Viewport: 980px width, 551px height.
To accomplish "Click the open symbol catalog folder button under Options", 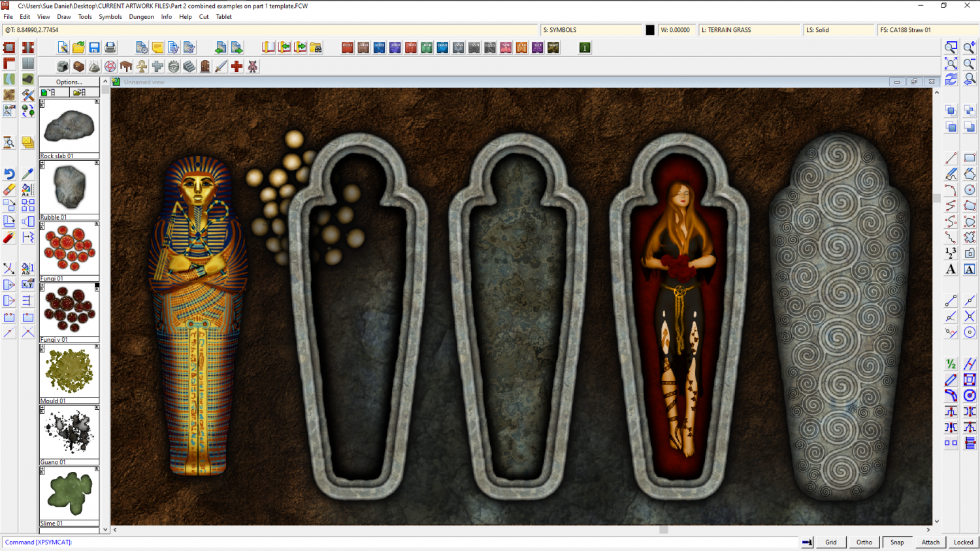I will pyautogui.click(x=84, y=92).
